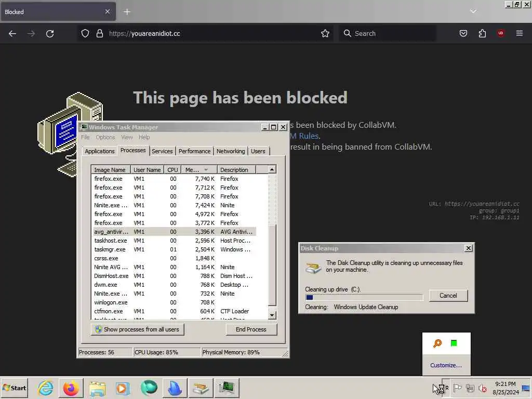This screenshot has height=399, width=532.
Task: Open the CollabVM Rules link
Action: (304, 136)
